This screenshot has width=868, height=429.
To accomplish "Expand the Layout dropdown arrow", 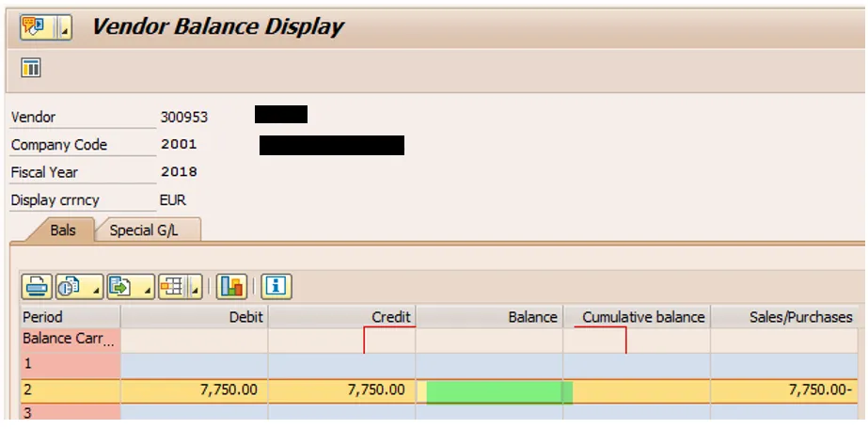I will pyautogui.click(x=196, y=286).
